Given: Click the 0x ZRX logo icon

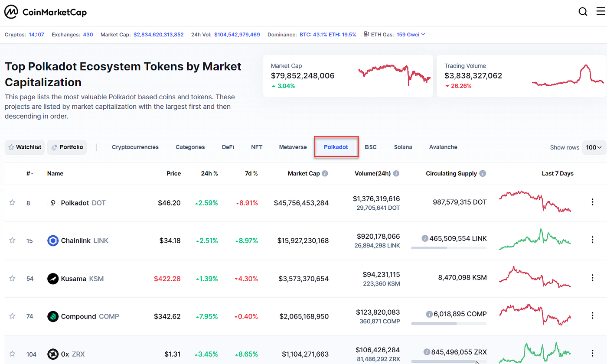Looking at the screenshot, I should point(53,354).
